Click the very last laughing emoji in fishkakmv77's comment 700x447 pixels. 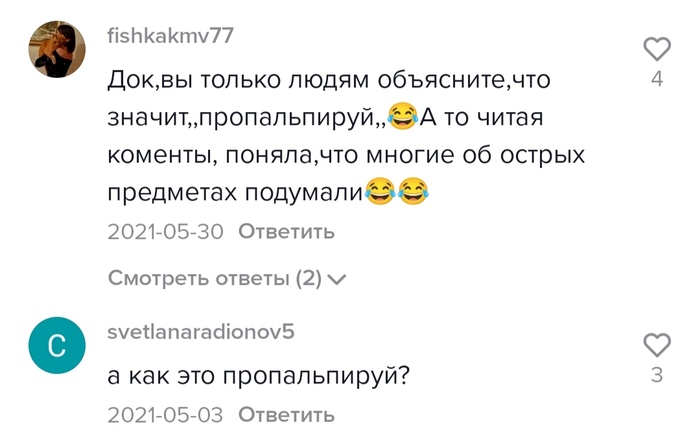coord(412,191)
